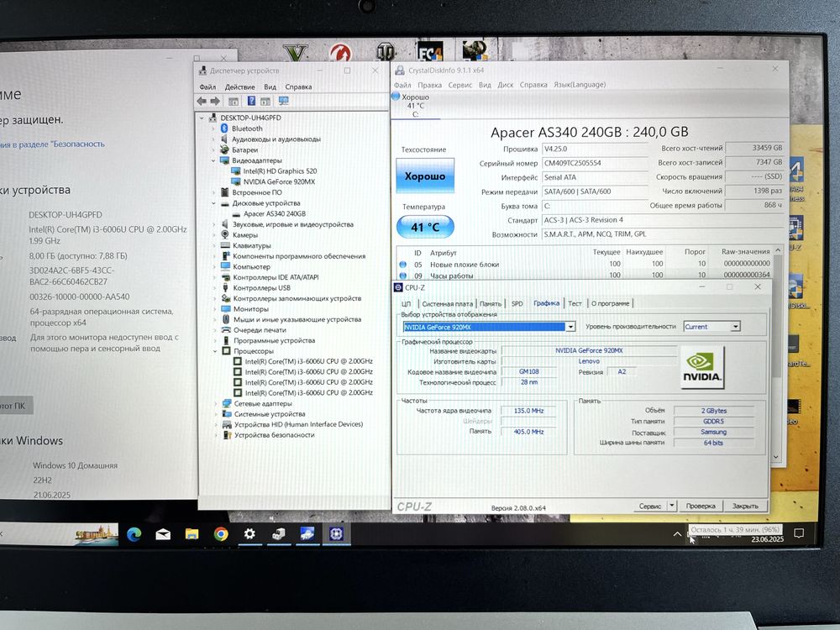Select NVIDIA GeForce 920MX in Device Manager tree
Screen dimensions: 840x630
[279, 181]
